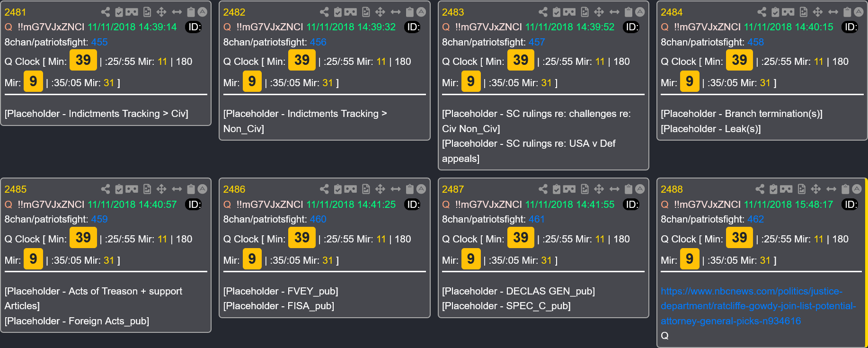
Task: Open VR goggles view for post 2482
Action: click(351, 12)
